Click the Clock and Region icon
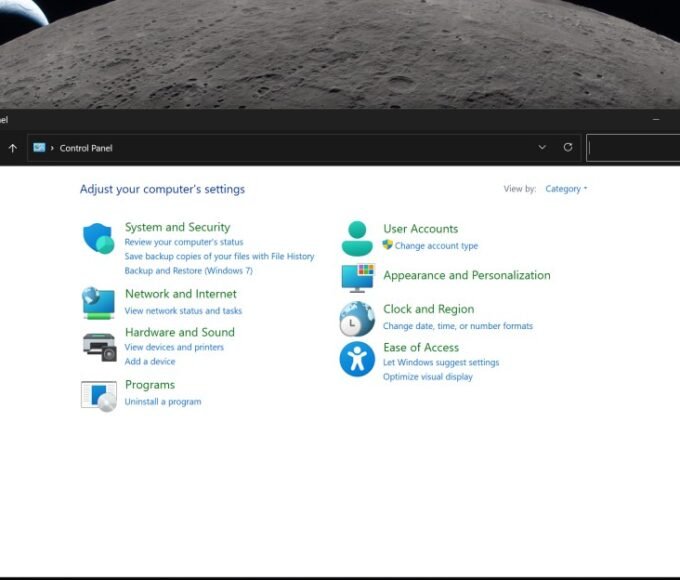The width and height of the screenshot is (680, 580). pos(357,318)
